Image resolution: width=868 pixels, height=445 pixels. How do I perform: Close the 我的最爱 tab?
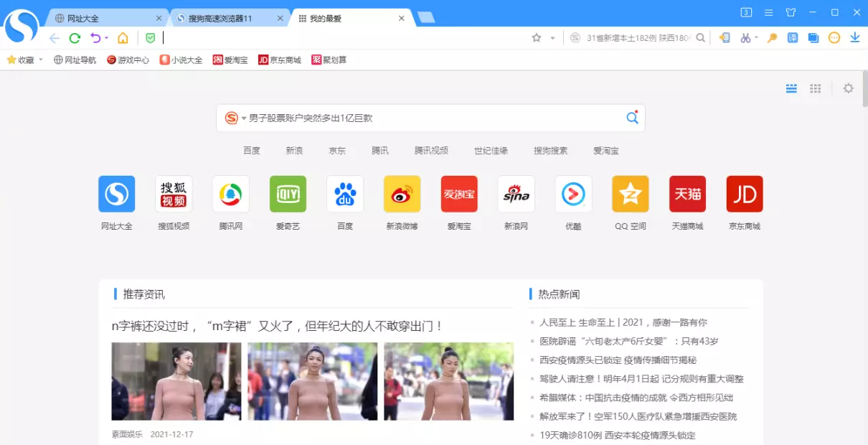pos(402,18)
